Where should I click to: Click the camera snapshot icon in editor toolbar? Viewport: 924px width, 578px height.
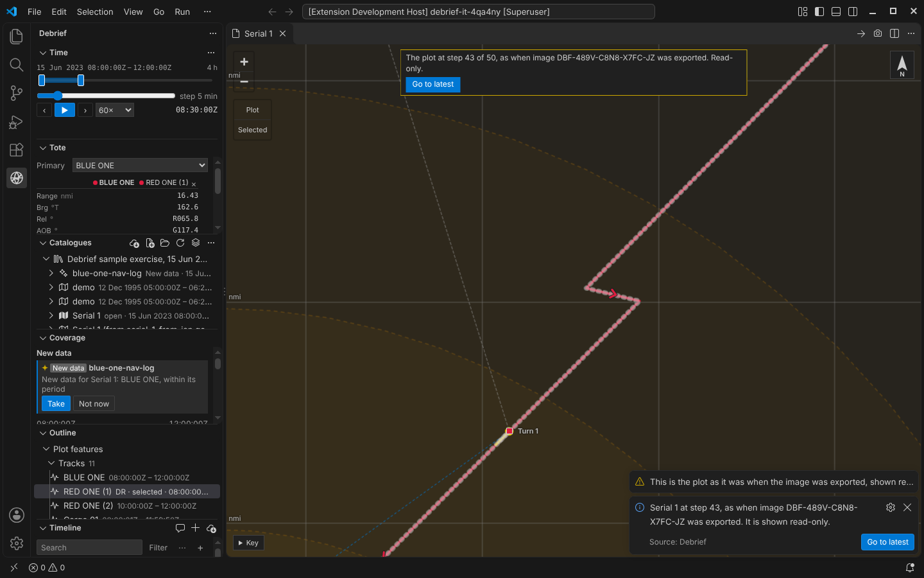(x=878, y=33)
